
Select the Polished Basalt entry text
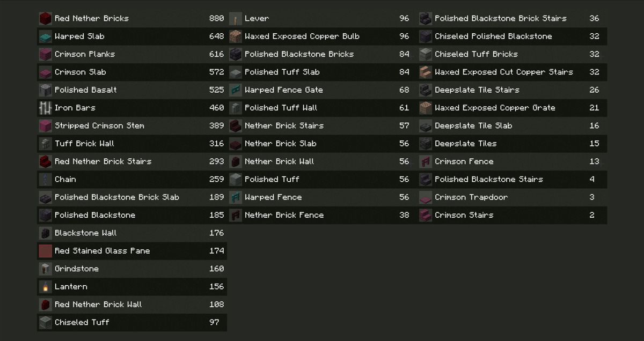tap(85, 90)
